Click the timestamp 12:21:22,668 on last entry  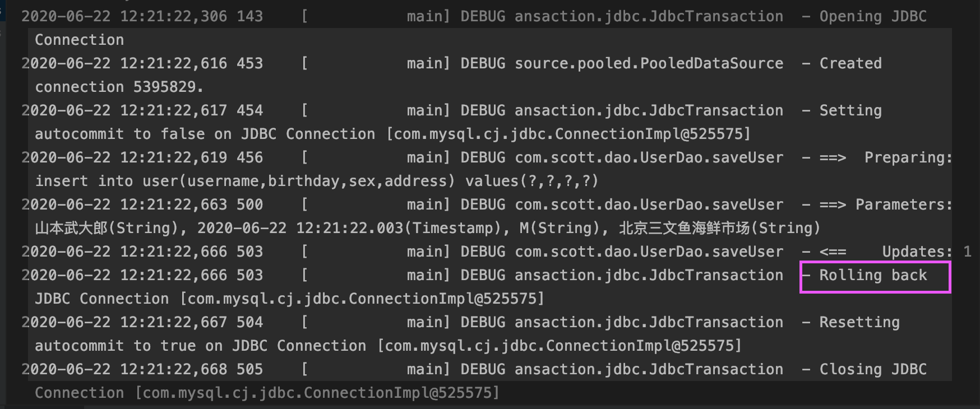[x=173, y=369]
